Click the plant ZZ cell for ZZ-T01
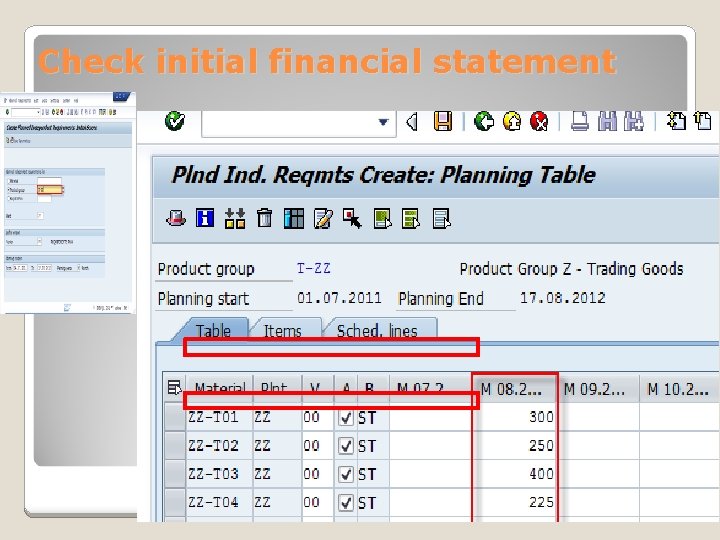Viewport: 720px width, 540px height. coord(276,417)
